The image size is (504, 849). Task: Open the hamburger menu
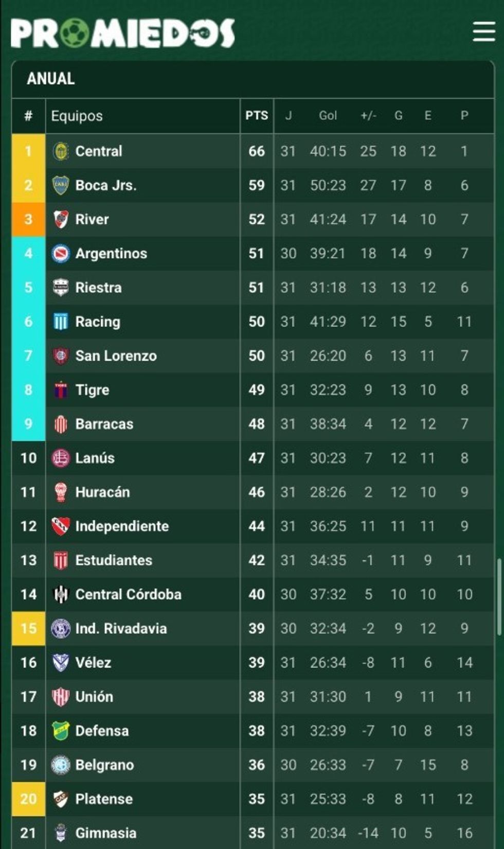click(x=483, y=32)
